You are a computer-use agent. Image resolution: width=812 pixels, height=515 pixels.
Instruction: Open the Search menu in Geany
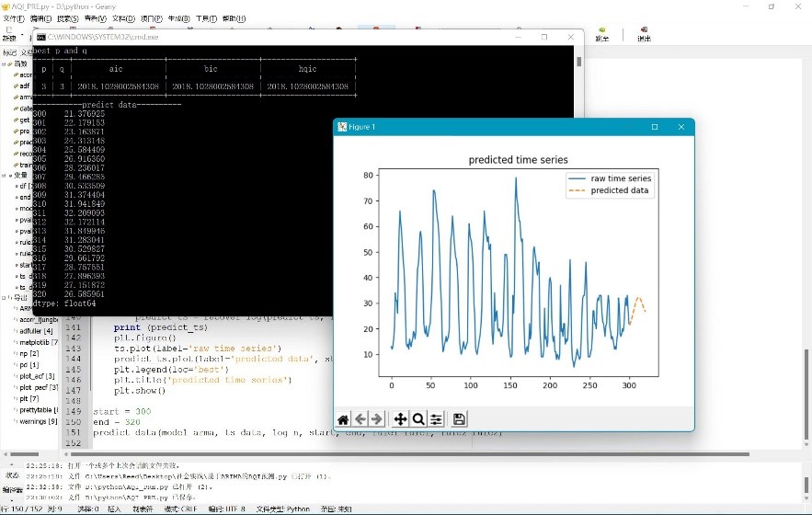tap(68, 18)
